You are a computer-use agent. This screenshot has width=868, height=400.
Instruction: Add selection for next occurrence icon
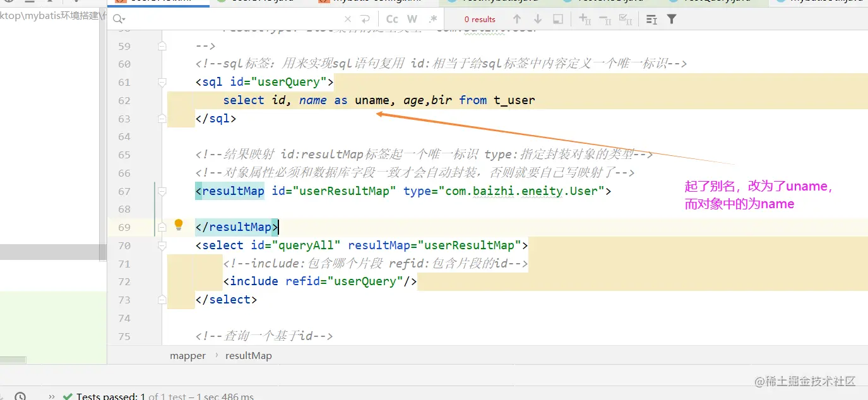(x=585, y=20)
